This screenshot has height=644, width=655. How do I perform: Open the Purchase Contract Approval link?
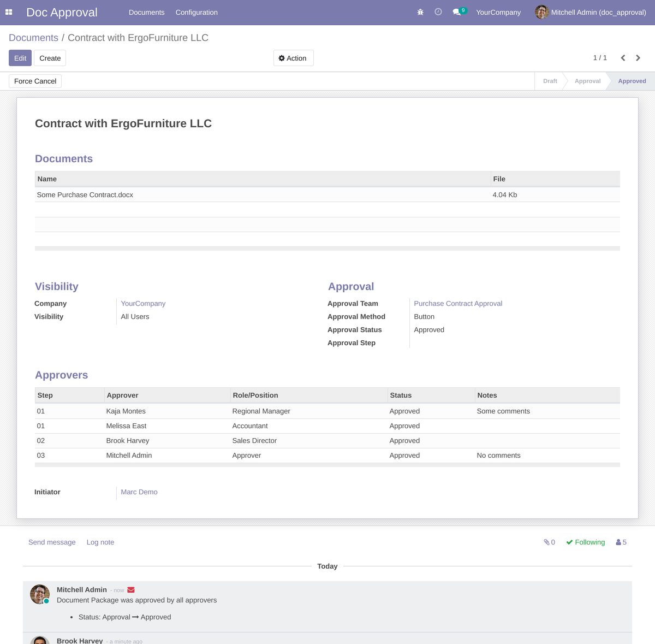pyautogui.click(x=458, y=304)
